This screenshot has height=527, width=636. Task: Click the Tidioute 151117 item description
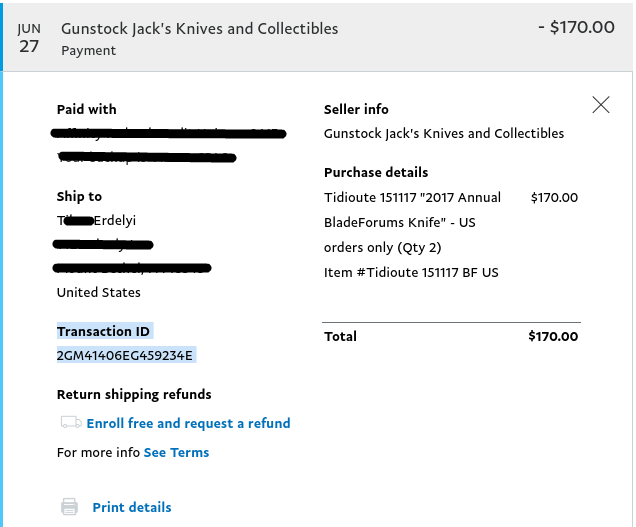[x=412, y=197]
